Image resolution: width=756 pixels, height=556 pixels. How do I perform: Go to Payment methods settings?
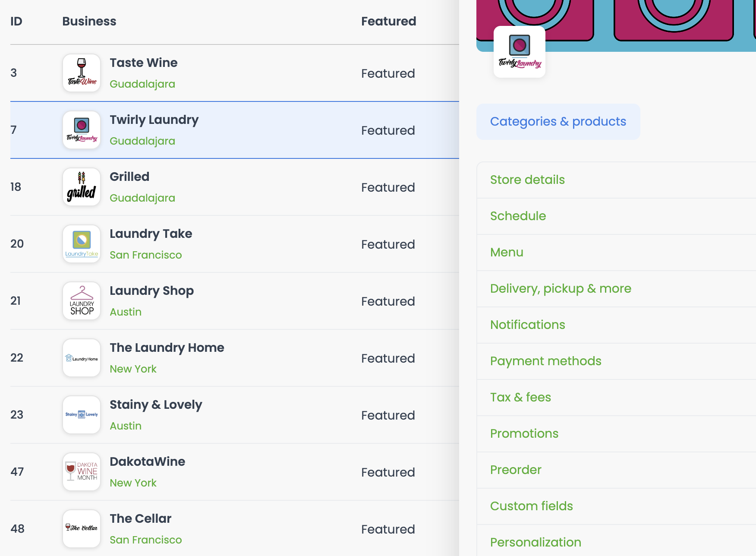pyautogui.click(x=616, y=361)
